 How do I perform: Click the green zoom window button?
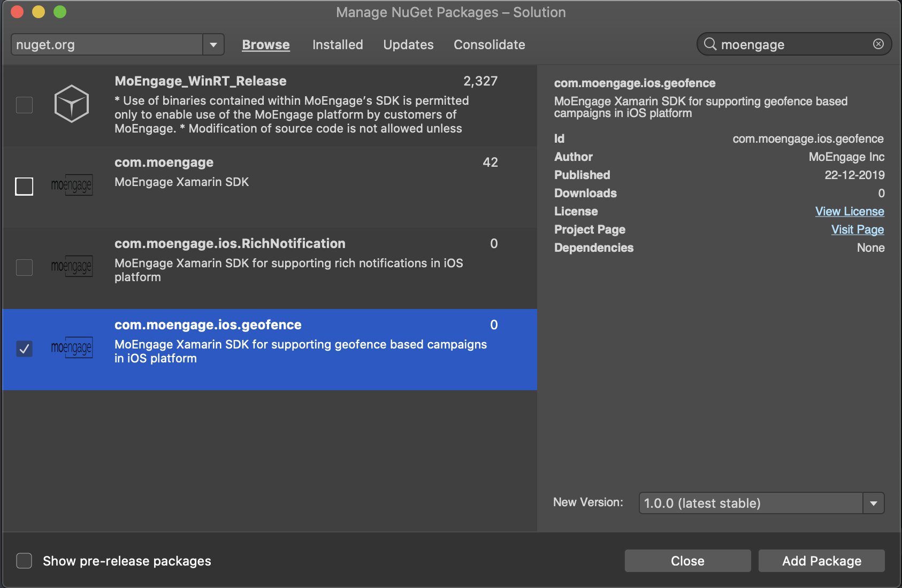tap(60, 12)
